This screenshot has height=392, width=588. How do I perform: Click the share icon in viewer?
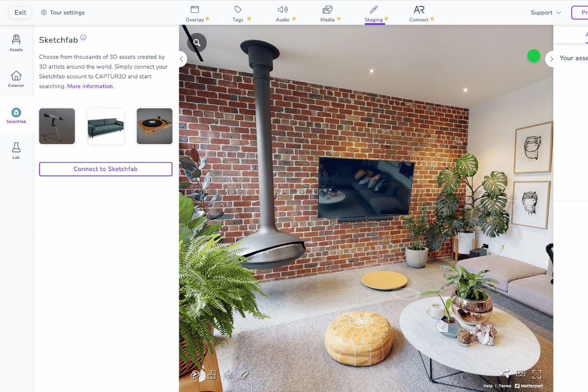pyautogui.click(x=505, y=374)
